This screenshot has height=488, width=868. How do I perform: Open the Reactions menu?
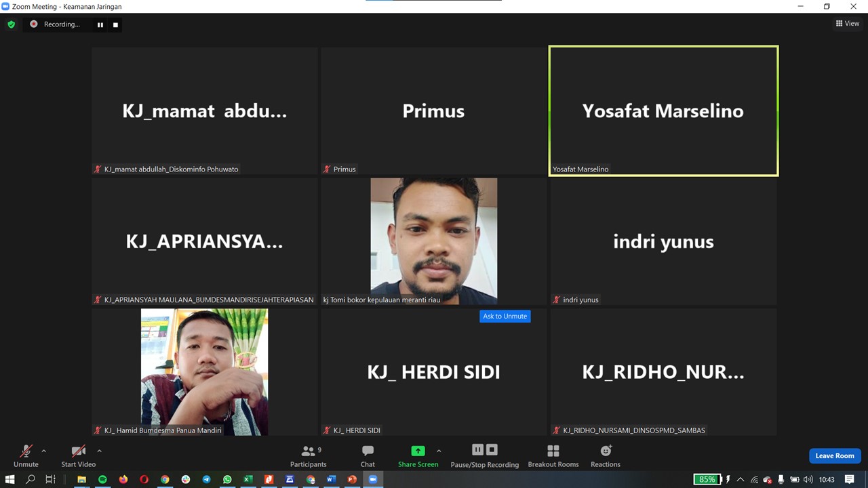click(x=606, y=456)
